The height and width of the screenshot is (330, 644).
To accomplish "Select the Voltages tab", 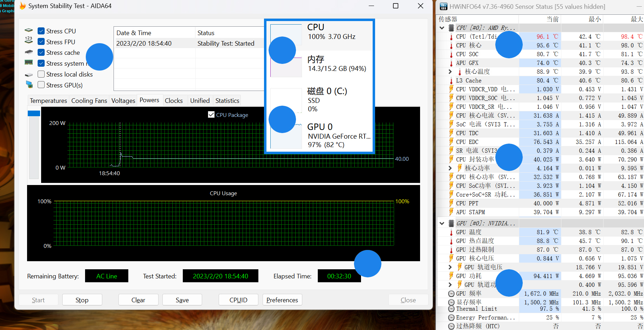I will (x=123, y=101).
